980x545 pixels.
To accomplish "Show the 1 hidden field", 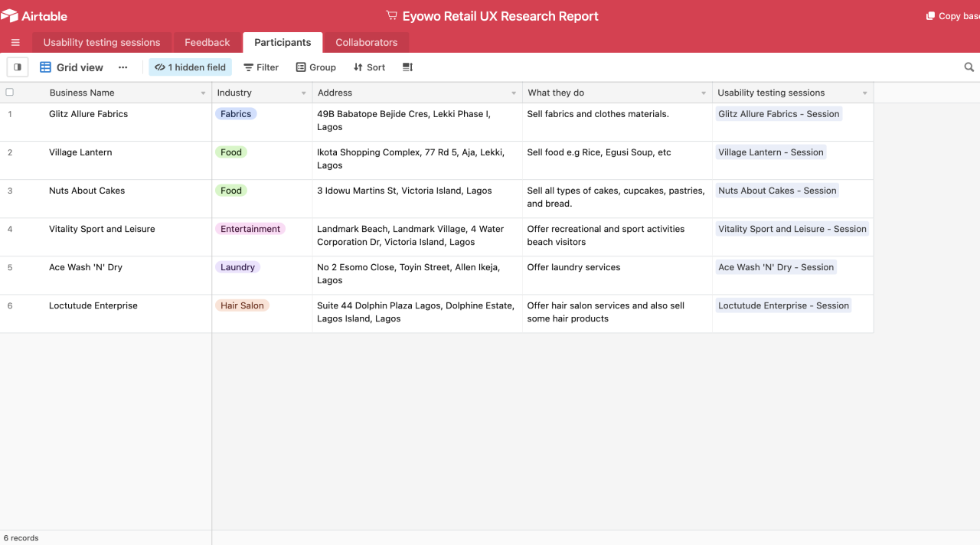I will tap(190, 67).
